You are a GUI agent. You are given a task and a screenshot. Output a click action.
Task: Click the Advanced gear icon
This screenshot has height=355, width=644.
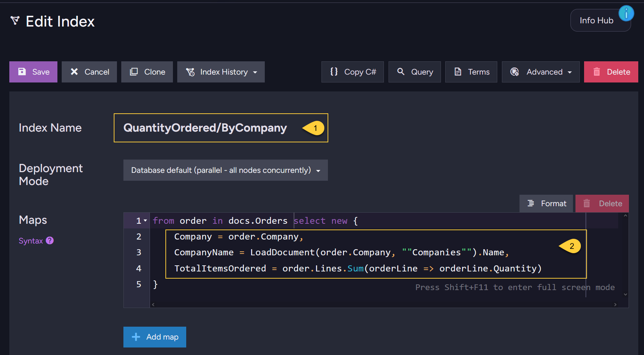point(514,72)
